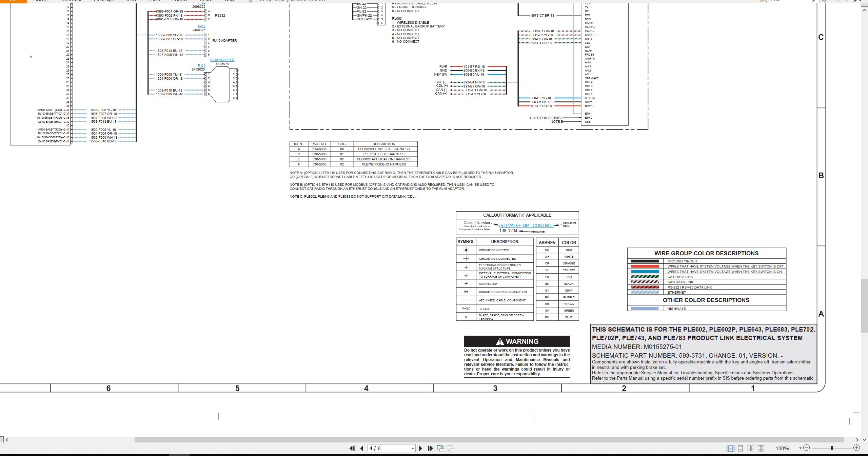This screenshot has height=456, width=868.
Task: Click PLE602P APPLICATION HARNESS description
Action: [x=384, y=159]
